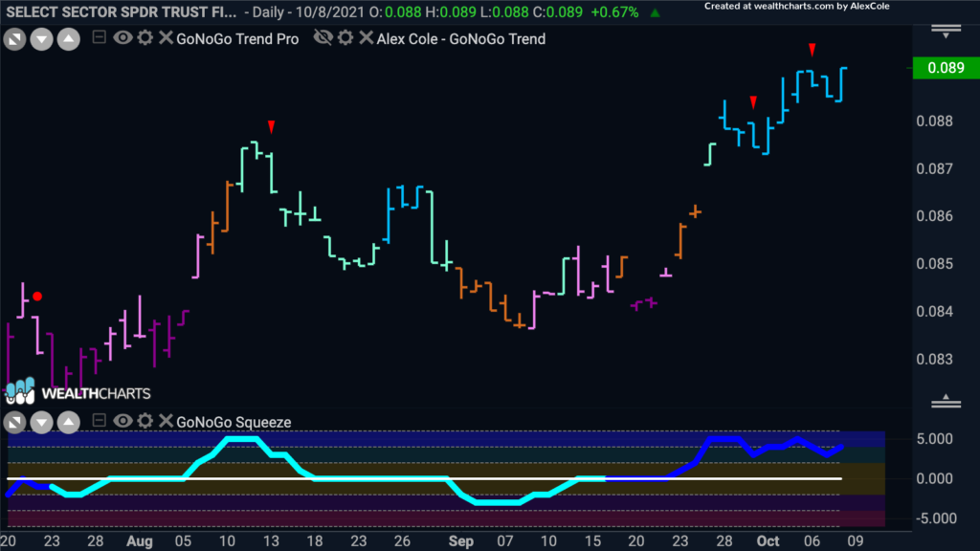Click the Sep label on the date axis
Screen dimensions: 980x551
click(460, 541)
